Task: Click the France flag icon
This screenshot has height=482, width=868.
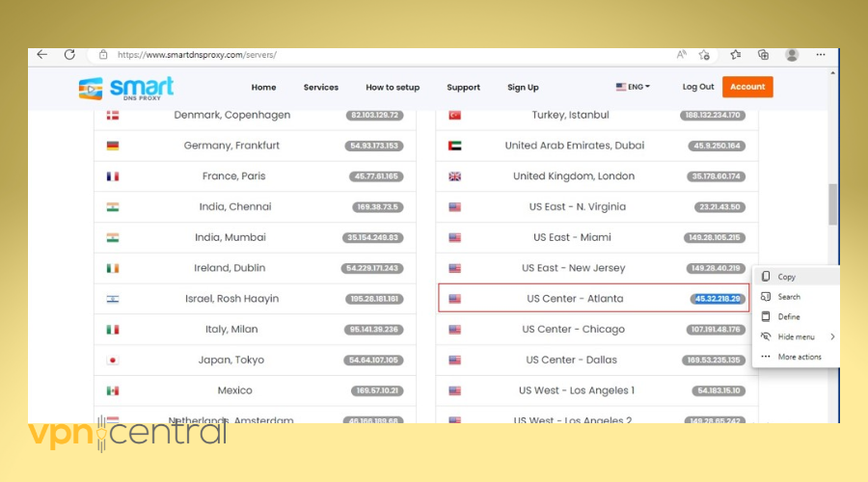Action: (113, 176)
